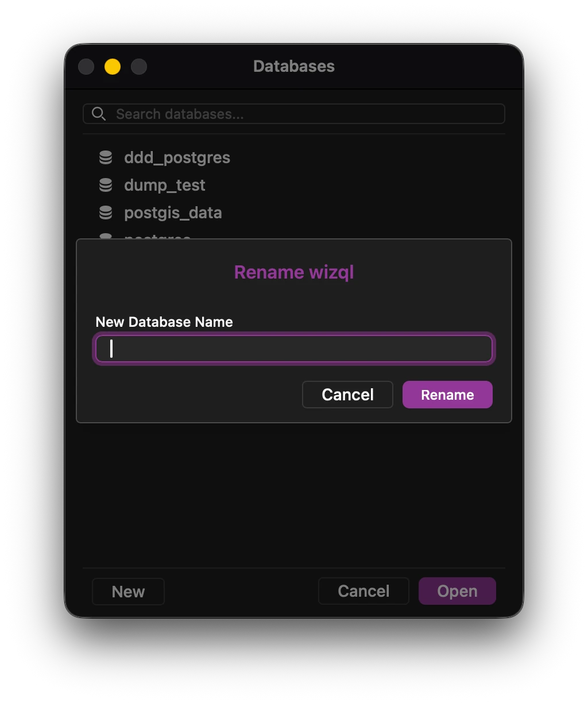
Task: Click the leftmost traffic light button
Action: click(x=86, y=67)
